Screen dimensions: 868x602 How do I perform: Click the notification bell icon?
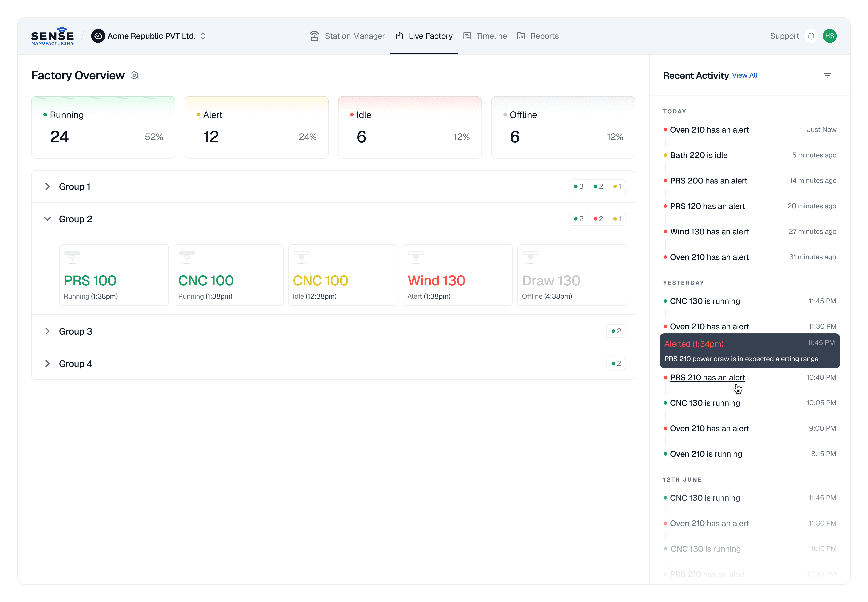point(811,36)
